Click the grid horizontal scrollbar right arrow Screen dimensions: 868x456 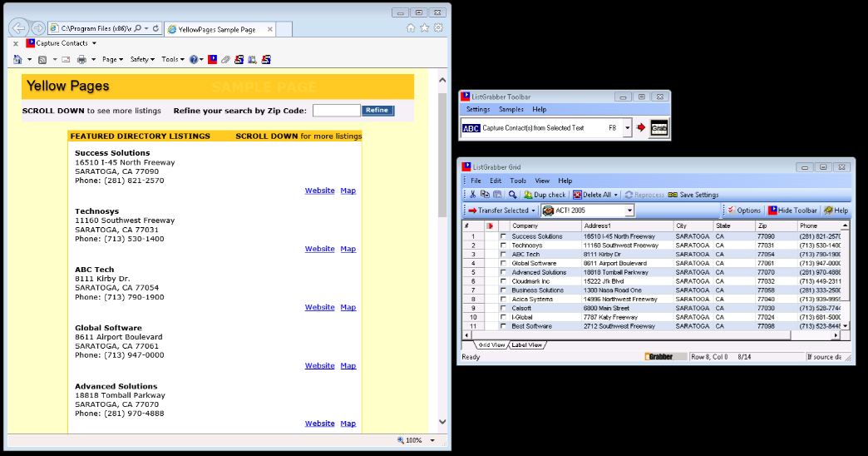836,335
